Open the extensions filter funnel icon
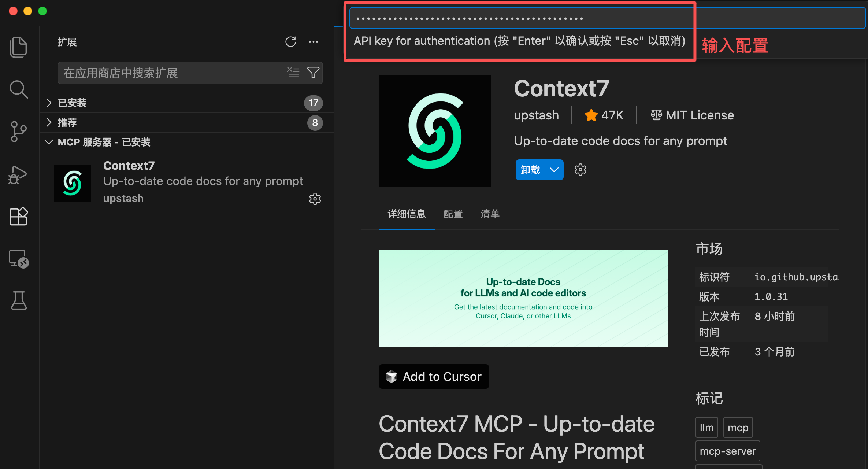The width and height of the screenshot is (868, 469). point(313,73)
